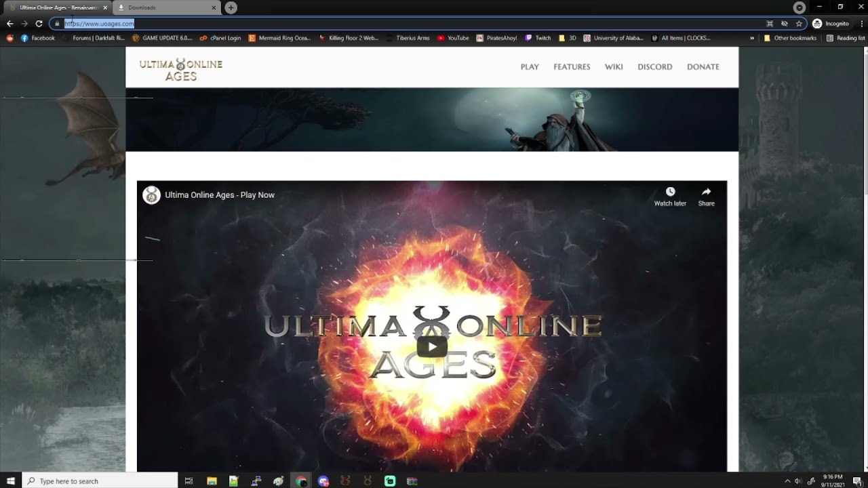Click the Watch later clock icon

(x=670, y=192)
